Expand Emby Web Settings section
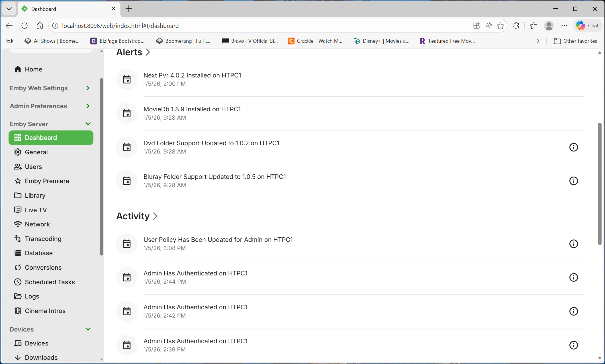 [88, 88]
